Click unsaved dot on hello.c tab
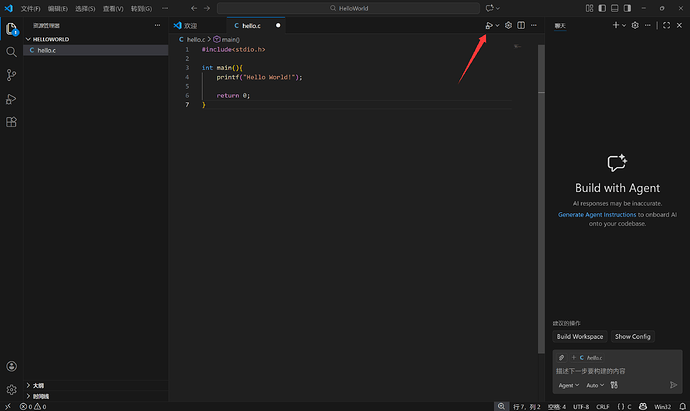Viewport: 690px width, 411px height. click(278, 26)
